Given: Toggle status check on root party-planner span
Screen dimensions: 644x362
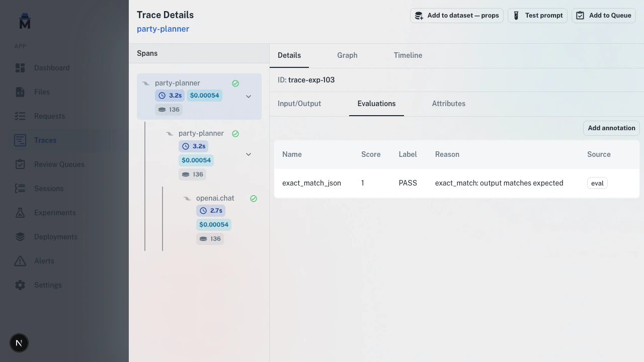Looking at the screenshot, I should (235, 83).
